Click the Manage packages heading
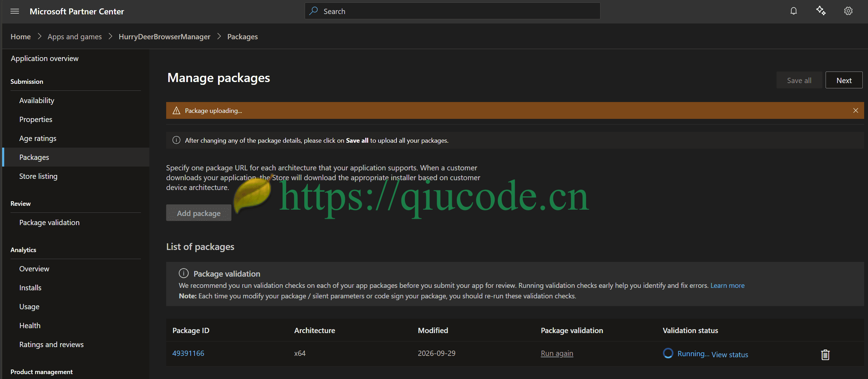This screenshot has width=868, height=379. coord(219,78)
